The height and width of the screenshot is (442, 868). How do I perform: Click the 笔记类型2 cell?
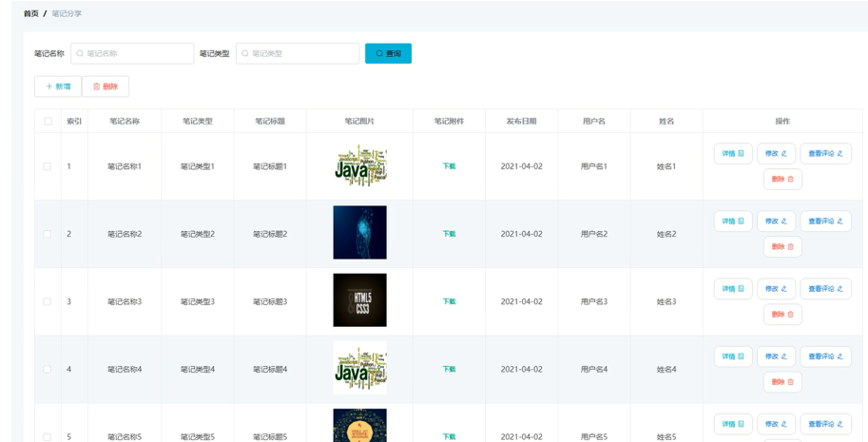[198, 234]
